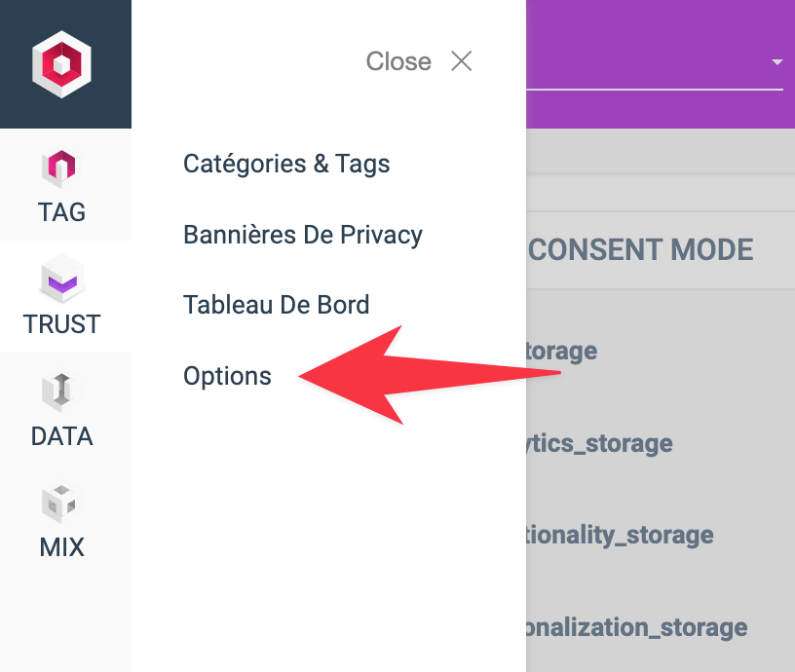Click the DATA label in sidebar
The height and width of the screenshot is (672, 795).
(61, 436)
